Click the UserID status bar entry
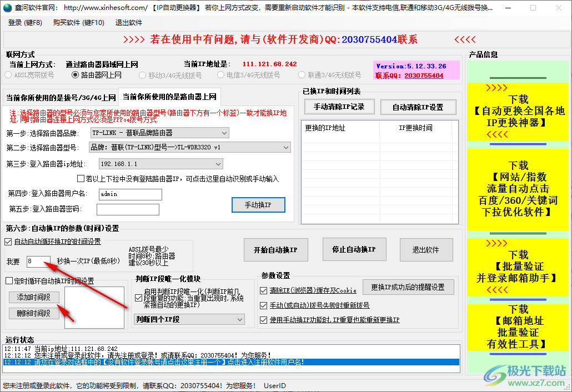 pyautogui.click(x=275, y=385)
